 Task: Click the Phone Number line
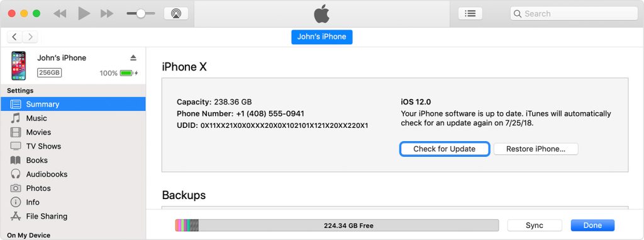240,113
